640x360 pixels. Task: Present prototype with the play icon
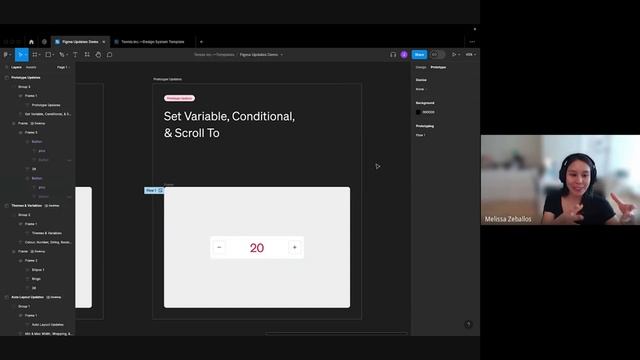tap(453, 54)
